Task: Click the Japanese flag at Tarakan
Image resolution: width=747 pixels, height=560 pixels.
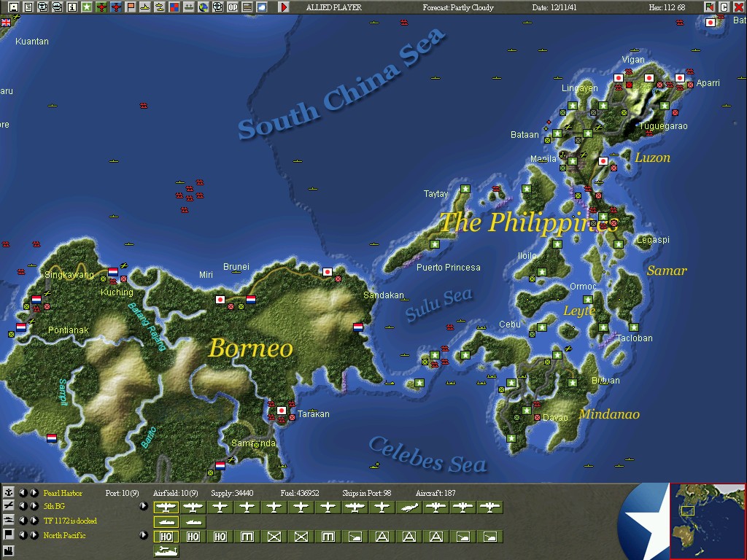Action: point(282,410)
